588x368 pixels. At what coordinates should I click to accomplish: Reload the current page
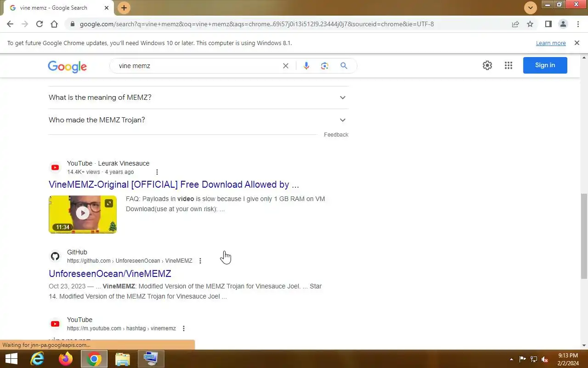40,24
